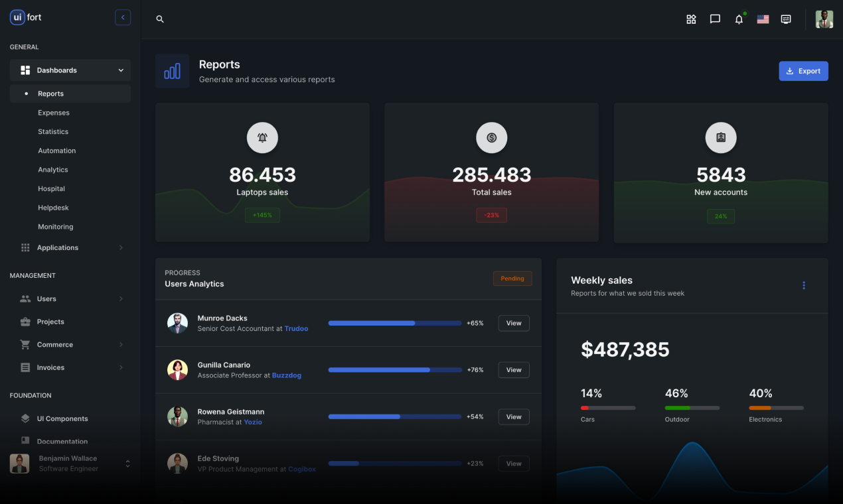Click the +145% laptops sales badge
The width and height of the screenshot is (843, 504).
[262, 216]
